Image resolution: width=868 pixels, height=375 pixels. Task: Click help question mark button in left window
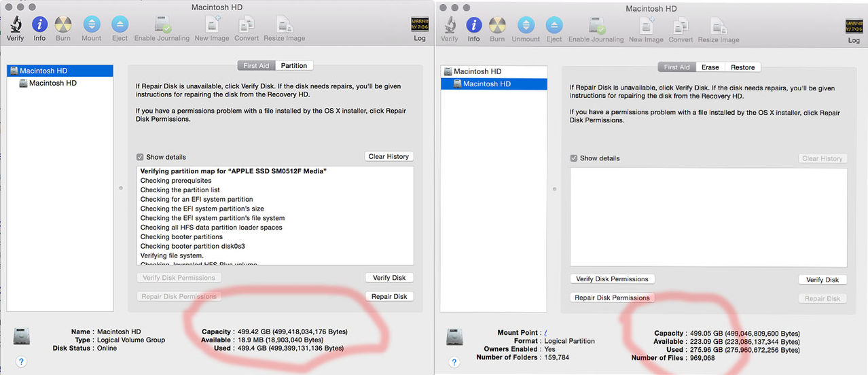(21, 361)
